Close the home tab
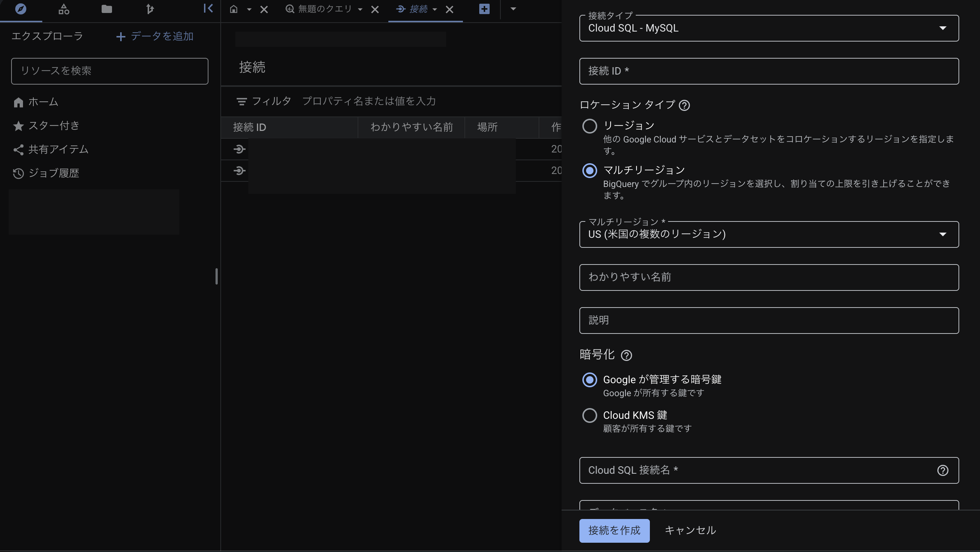 click(264, 10)
